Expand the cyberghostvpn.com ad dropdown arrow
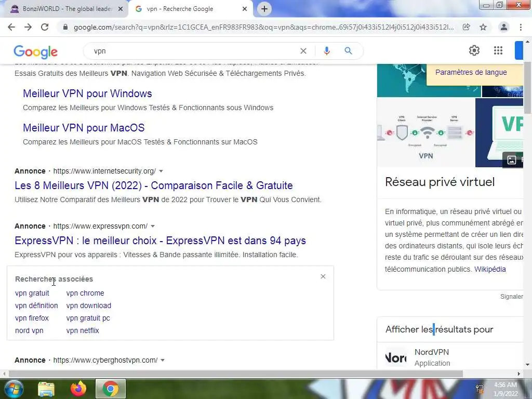Image resolution: width=532 pixels, height=399 pixels. pos(163,360)
